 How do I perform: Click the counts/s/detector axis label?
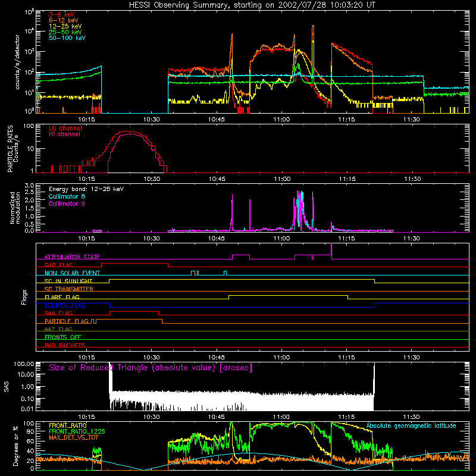pos(17,62)
